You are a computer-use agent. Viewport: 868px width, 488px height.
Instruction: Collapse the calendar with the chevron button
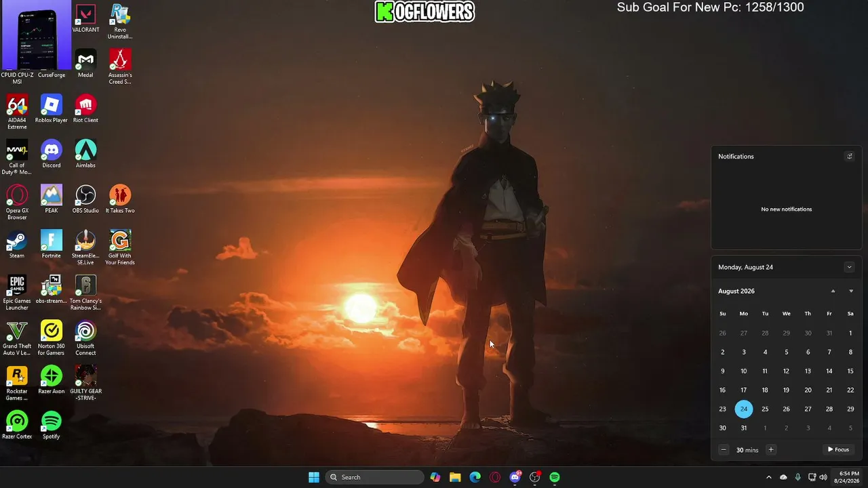[x=849, y=267]
